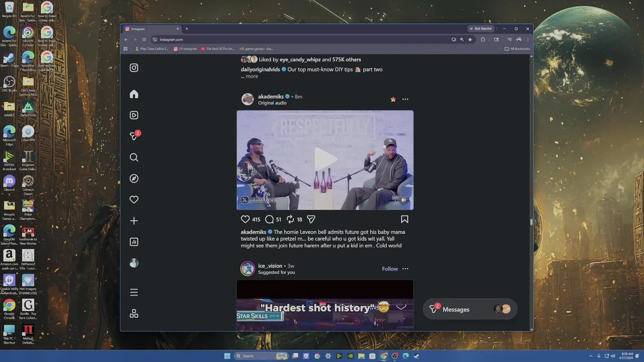Open Windows Start menu
This screenshot has height=362, width=644.
tap(227, 356)
